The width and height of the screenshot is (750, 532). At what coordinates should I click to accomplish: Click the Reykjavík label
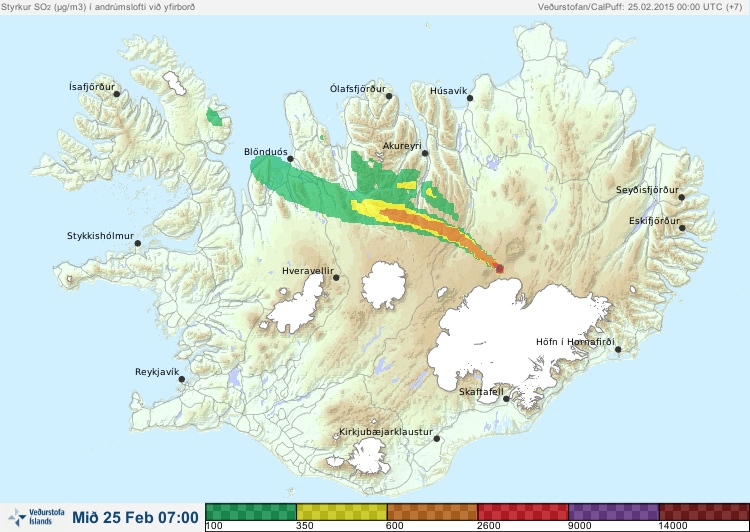pos(157,372)
